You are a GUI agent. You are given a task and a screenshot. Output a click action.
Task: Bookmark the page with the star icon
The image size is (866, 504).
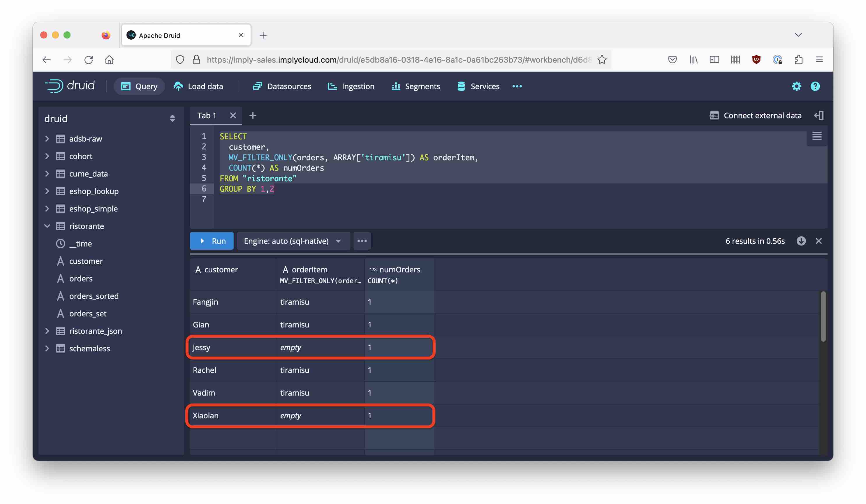click(602, 60)
